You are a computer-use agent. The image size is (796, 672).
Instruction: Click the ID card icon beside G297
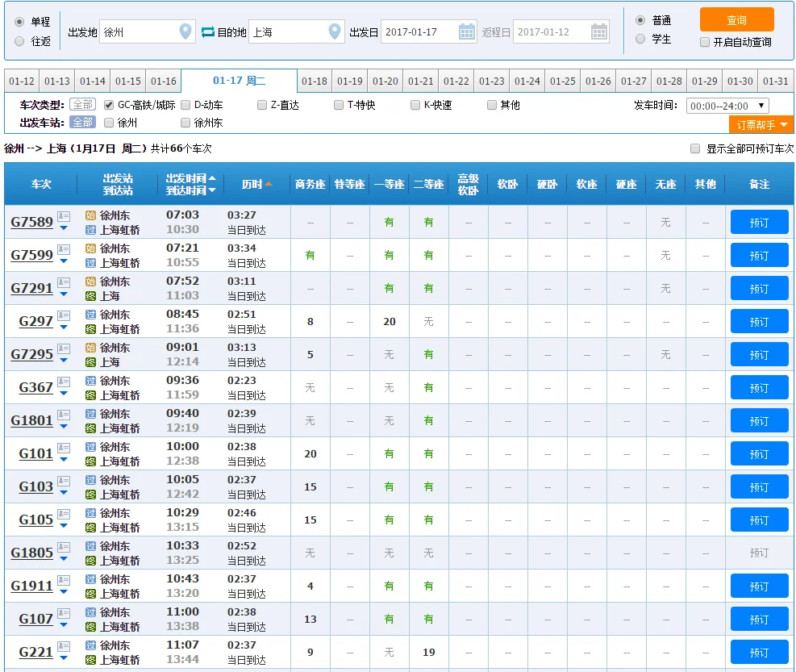pyautogui.click(x=64, y=315)
